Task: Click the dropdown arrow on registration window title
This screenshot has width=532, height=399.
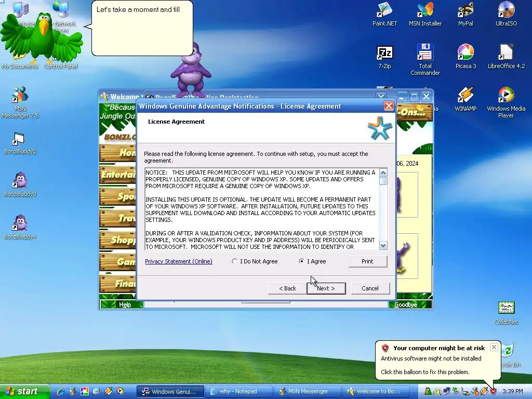Action: pyautogui.click(x=381, y=96)
